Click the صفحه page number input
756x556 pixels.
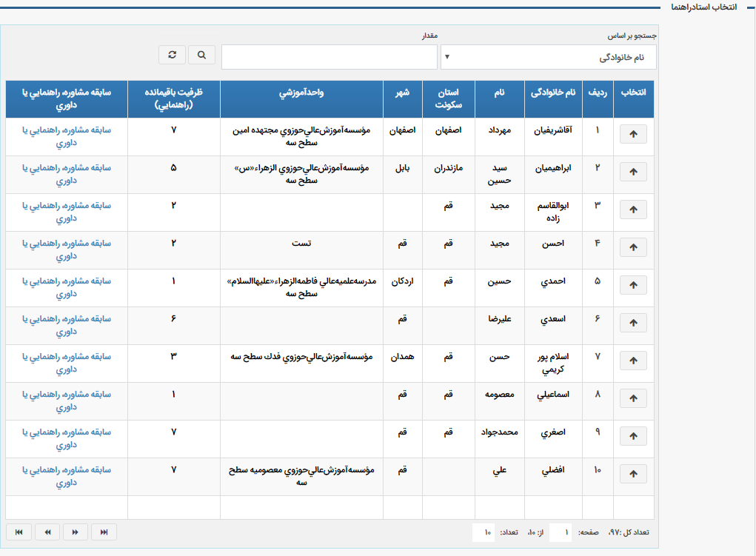(x=561, y=532)
